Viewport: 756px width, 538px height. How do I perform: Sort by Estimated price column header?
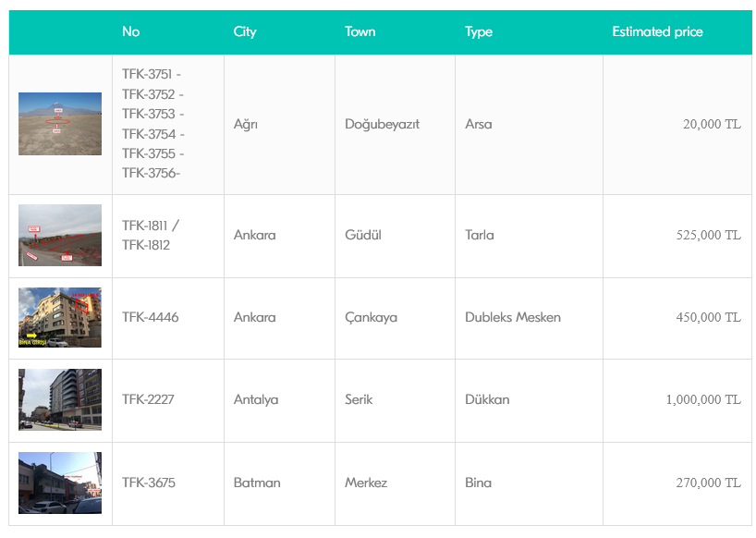658,31
